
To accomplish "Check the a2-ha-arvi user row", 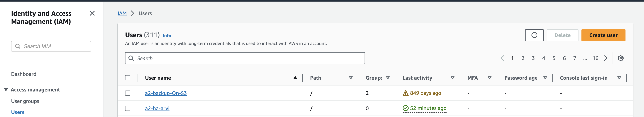I will click(128, 108).
